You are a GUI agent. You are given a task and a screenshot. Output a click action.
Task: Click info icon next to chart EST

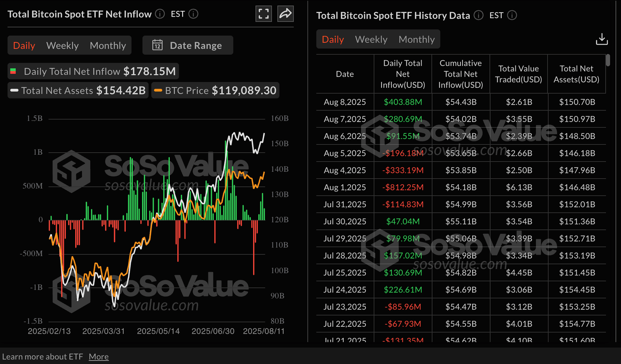tap(194, 14)
